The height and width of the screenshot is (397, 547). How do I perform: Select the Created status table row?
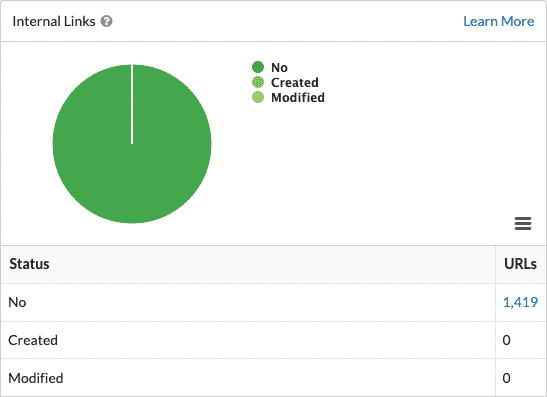point(274,340)
